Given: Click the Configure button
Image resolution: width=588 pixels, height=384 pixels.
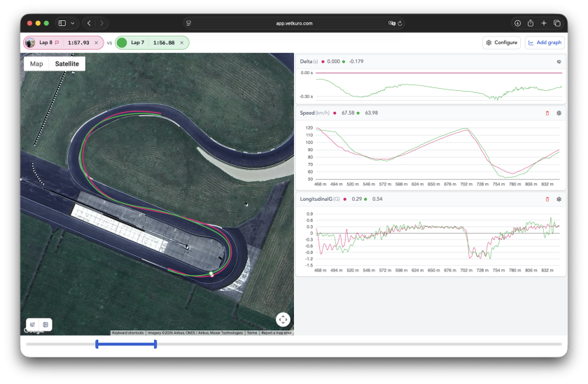Looking at the screenshot, I should (501, 43).
